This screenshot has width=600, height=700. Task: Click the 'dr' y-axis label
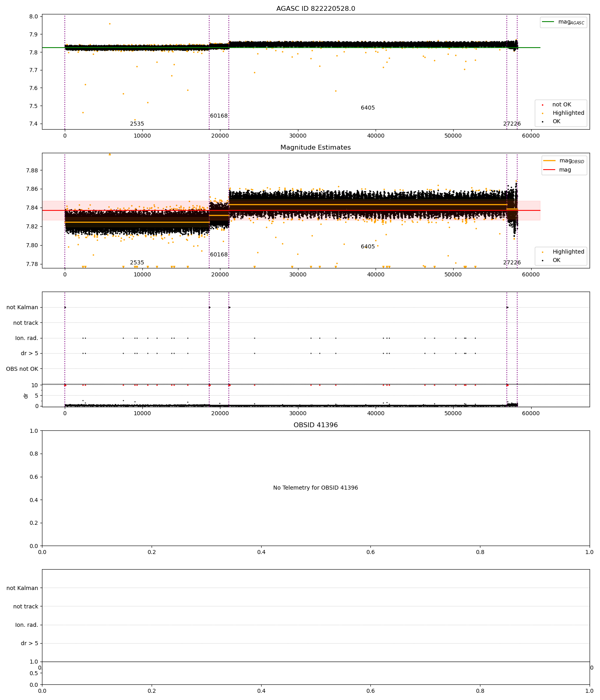pos(26,396)
